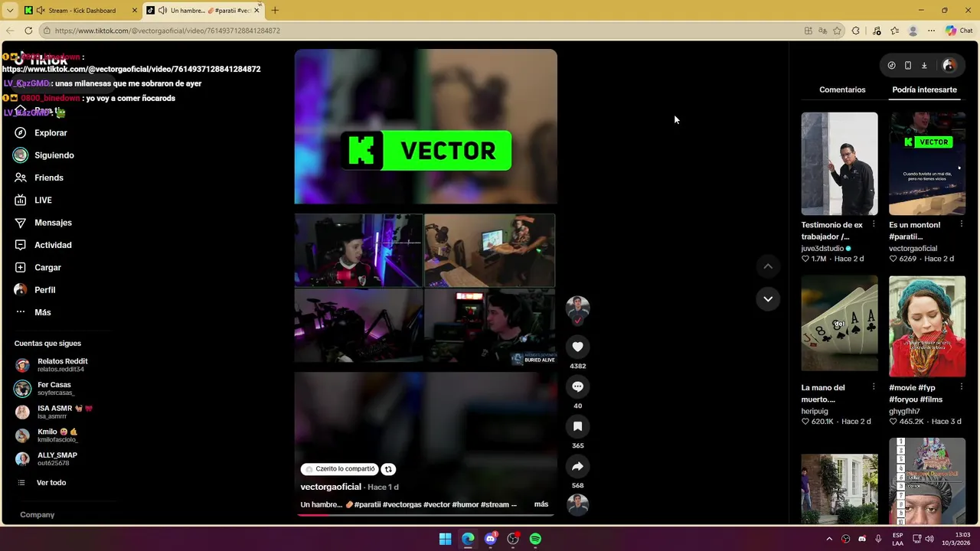Open options for La mano del muerto card
This screenshot has height=551, width=980.
[874, 387]
